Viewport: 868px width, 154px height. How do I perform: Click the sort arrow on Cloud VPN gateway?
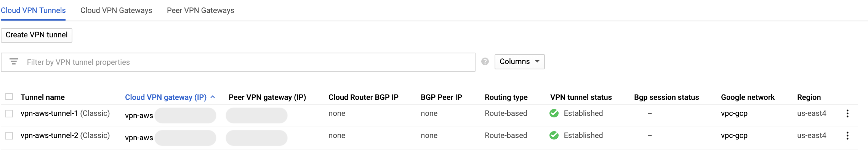tap(213, 97)
